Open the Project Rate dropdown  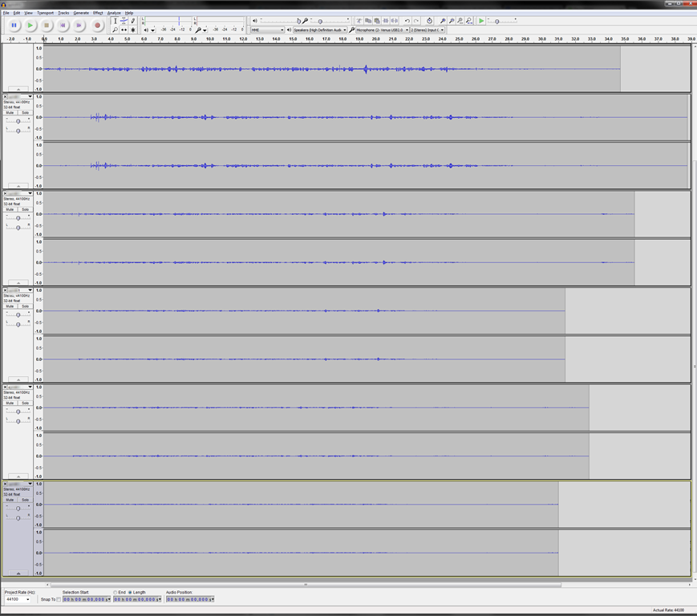(27, 599)
